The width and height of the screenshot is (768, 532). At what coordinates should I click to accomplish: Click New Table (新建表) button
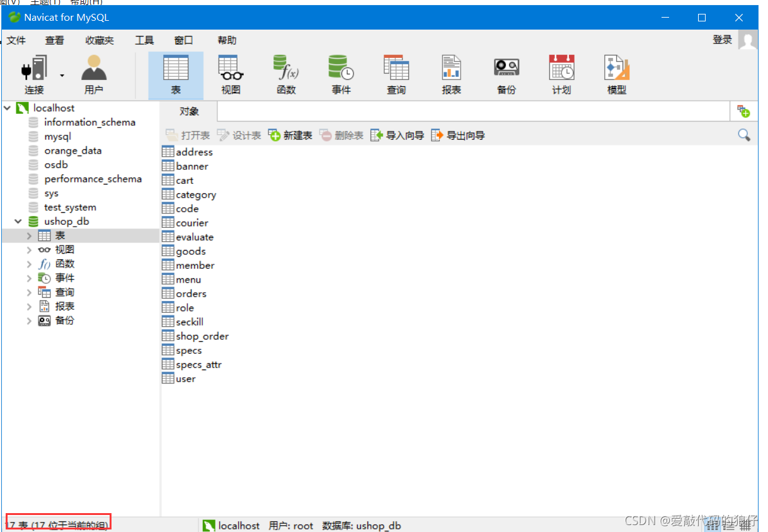click(290, 135)
